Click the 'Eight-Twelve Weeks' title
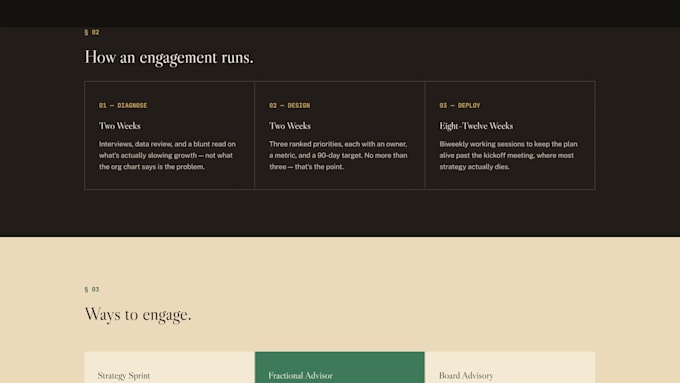The image size is (680, 383). (476, 126)
